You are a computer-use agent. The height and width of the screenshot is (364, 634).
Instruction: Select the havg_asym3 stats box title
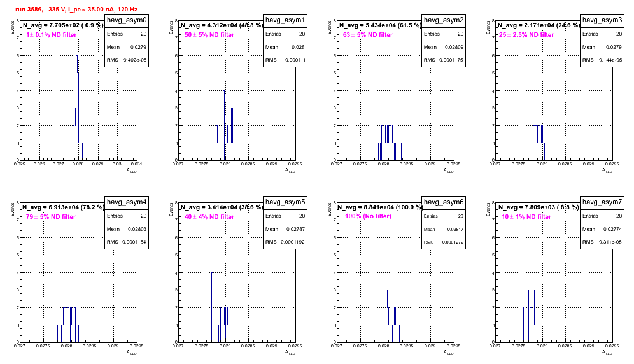(x=602, y=20)
